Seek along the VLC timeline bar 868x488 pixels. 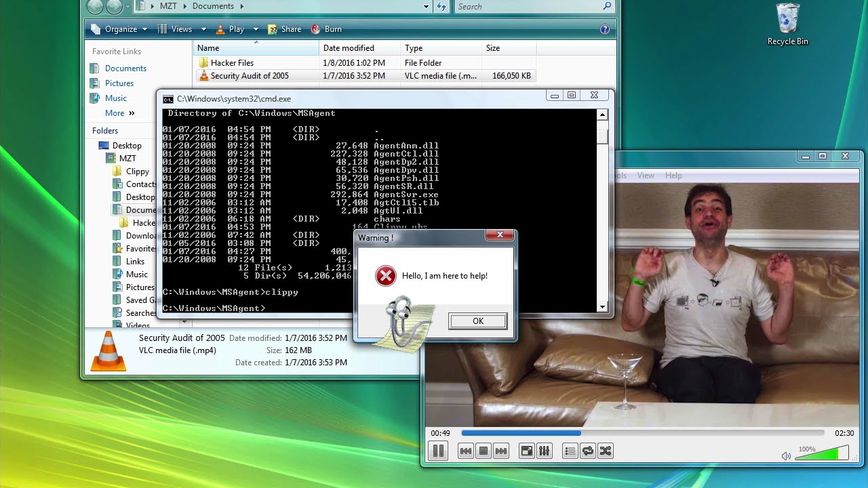(642, 433)
